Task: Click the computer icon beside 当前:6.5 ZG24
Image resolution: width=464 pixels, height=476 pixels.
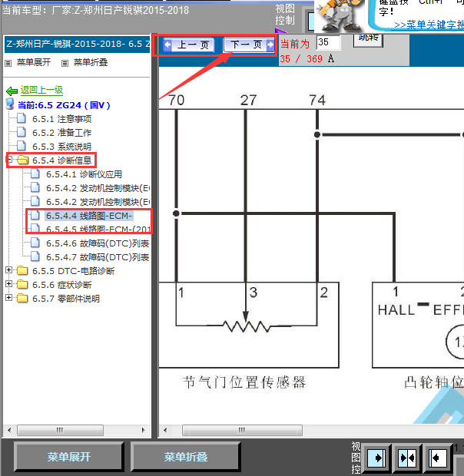Action: [10, 104]
